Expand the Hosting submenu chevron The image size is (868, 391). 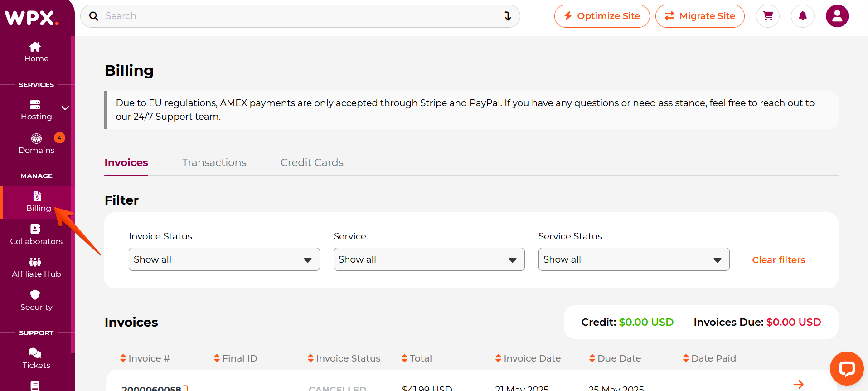coord(65,108)
